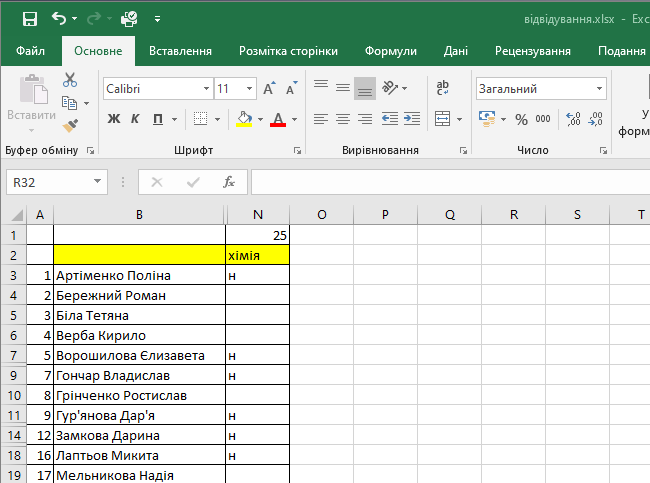Decrease decimal places icon

[595, 119]
